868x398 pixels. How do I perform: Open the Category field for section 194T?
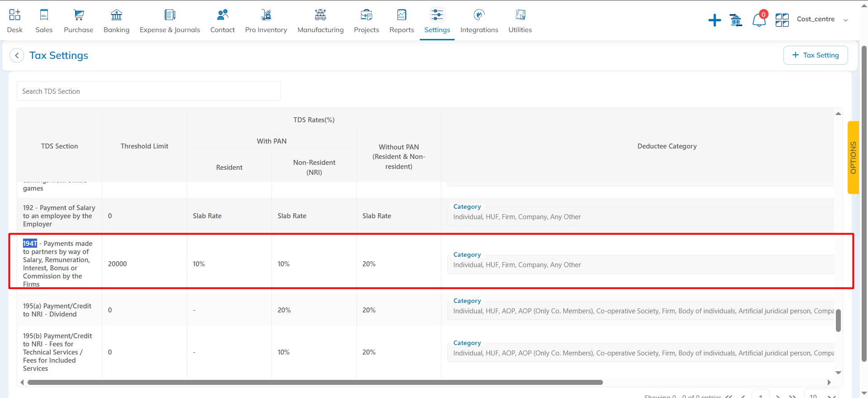[x=640, y=265]
